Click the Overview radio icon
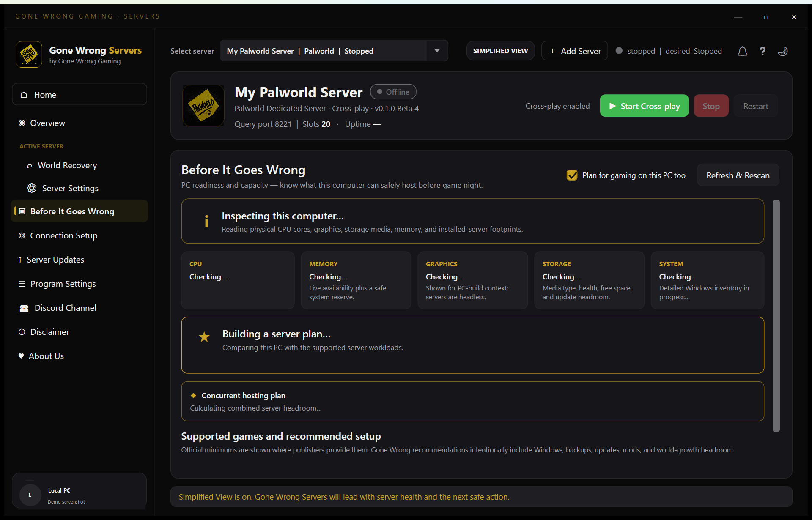The image size is (812, 520). (x=22, y=123)
